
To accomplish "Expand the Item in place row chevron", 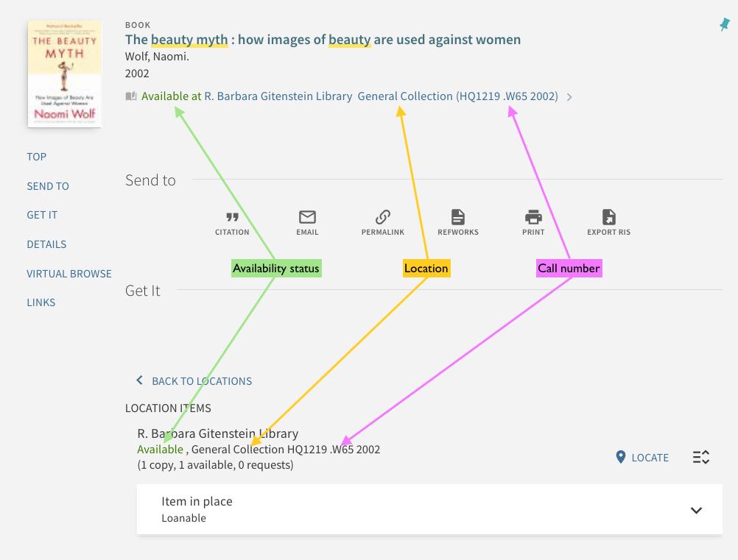I will (x=696, y=510).
